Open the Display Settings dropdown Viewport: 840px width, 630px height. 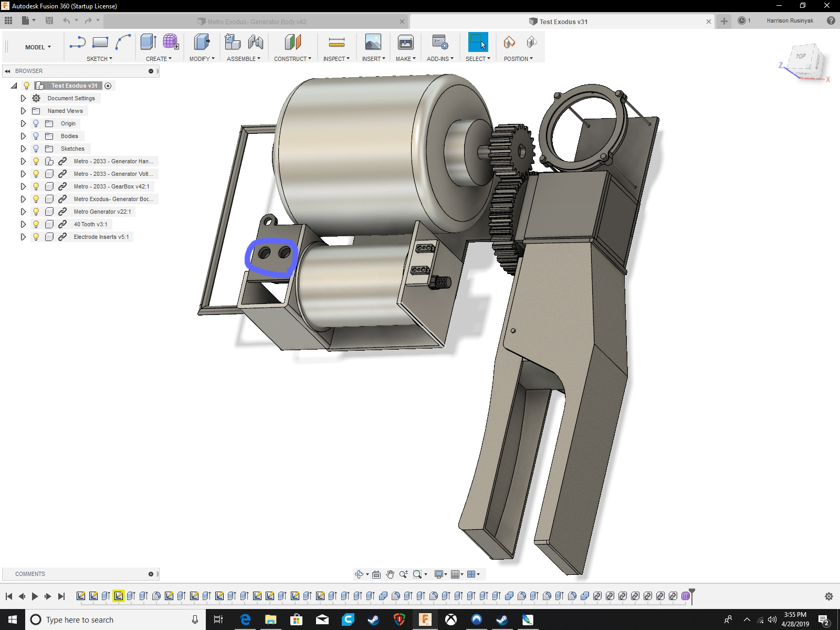440,574
